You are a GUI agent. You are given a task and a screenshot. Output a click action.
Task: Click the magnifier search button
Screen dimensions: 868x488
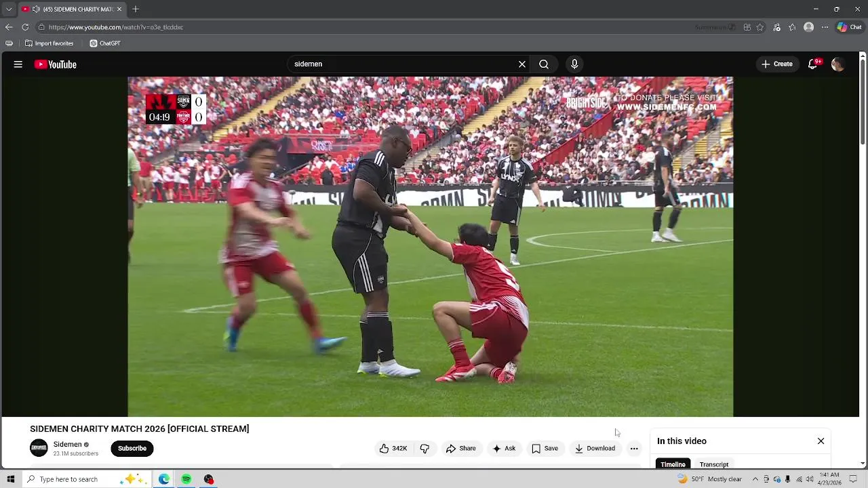544,64
